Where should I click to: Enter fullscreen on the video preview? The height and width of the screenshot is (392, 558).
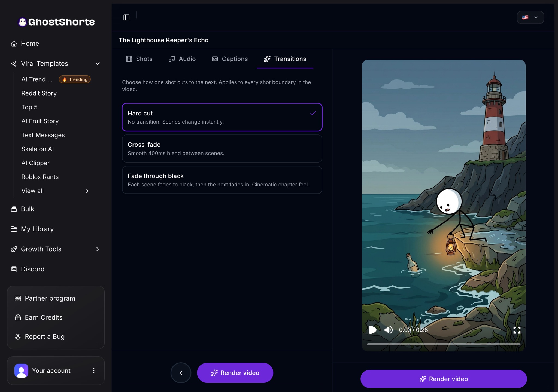pyautogui.click(x=517, y=330)
